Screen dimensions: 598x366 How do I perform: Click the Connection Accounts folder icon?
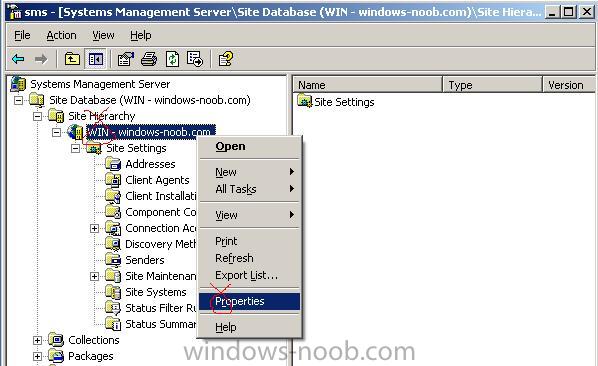tap(113, 228)
